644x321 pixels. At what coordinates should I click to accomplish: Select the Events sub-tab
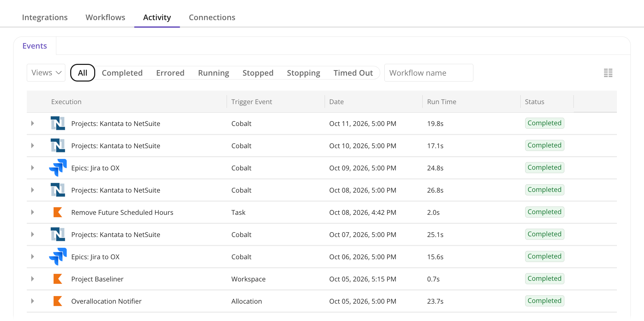35,46
